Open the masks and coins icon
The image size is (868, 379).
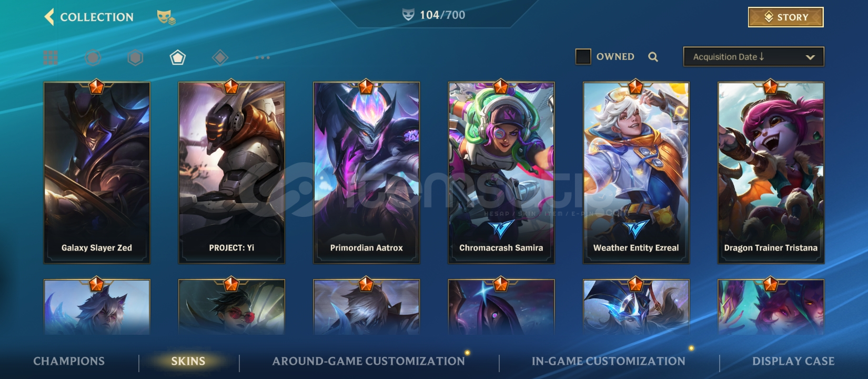[x=166, y=17]
